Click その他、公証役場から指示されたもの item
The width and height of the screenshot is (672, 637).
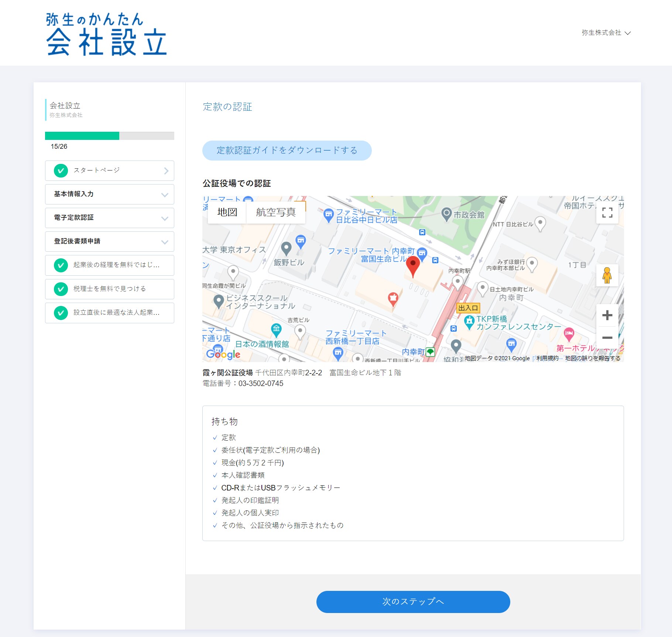282,525
